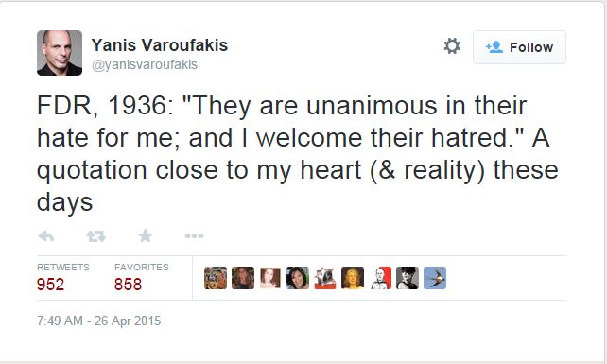Retweet this tweet using retweet icon
This screenshot has width=607, height=364.
(95, 235)
